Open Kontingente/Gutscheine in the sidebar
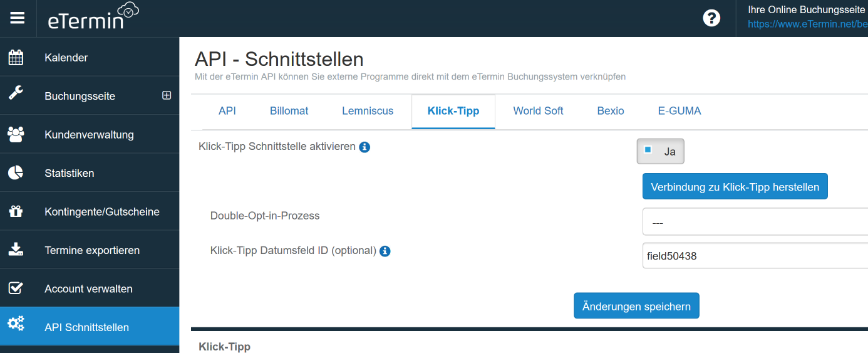This screenshot has width=868, height=353. pyautogui.click(x=90, y=211)
